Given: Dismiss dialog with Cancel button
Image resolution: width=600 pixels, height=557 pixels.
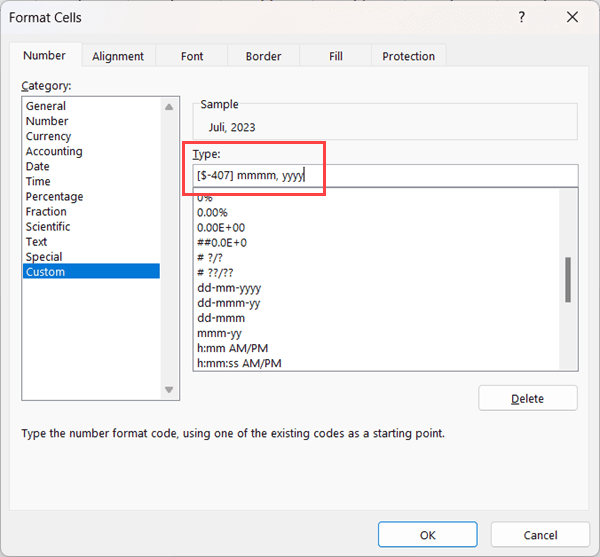Looking at the screenshot, I should tap(540, 534).
